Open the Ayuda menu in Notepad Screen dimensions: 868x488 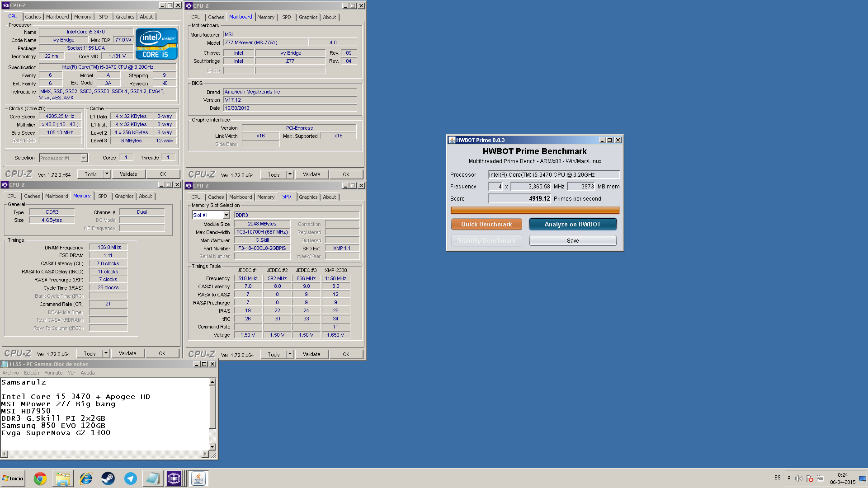88,373
